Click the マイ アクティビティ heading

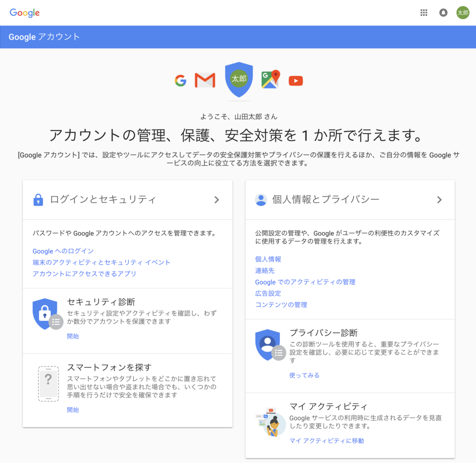tap(329, 406)
